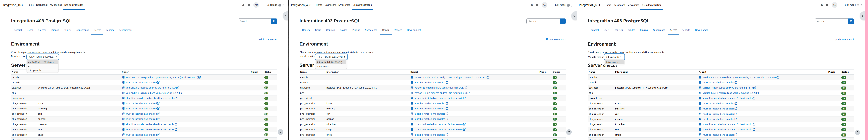Expand user menu arrow in the 4.5.3+ window
Viewport: 868px width, 140px height.
pyautogui.click(x=549, y=5)
